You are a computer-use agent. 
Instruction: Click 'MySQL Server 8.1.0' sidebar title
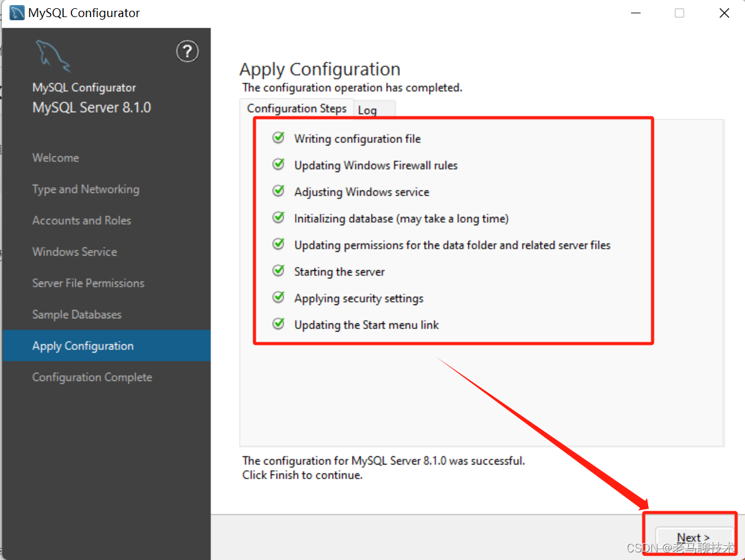point(92,108)
